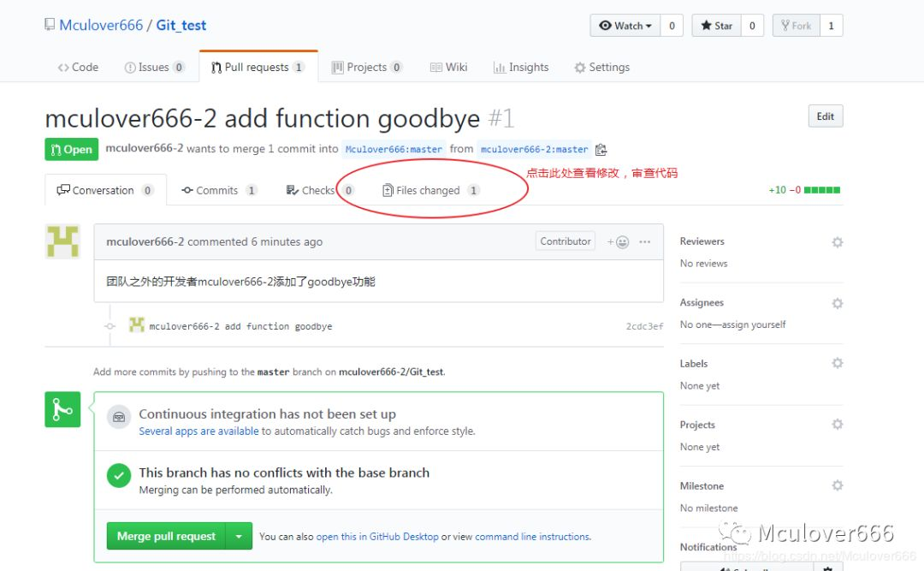Click the Edit button for the title
The width and height of the screenshot is (924, 571).
point(825,116)
